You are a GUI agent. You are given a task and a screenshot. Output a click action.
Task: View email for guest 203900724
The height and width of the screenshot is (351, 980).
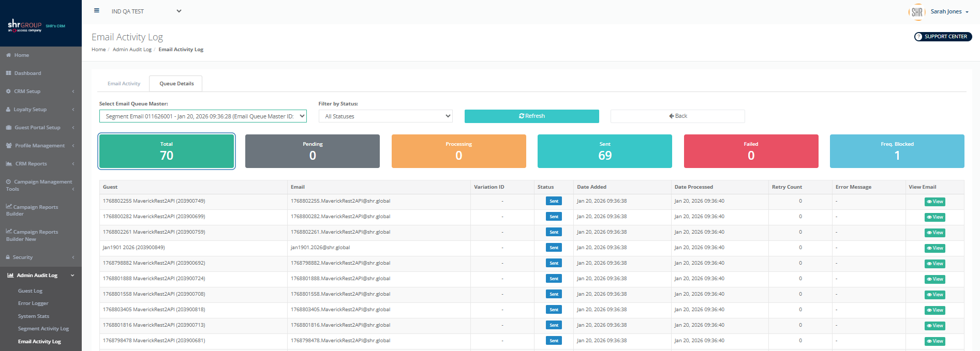(935, 280)
